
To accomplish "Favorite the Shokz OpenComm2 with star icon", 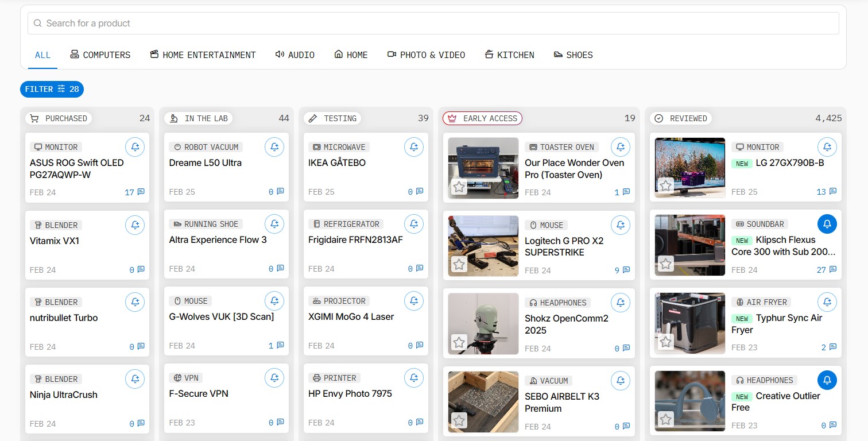I will 459,343.
